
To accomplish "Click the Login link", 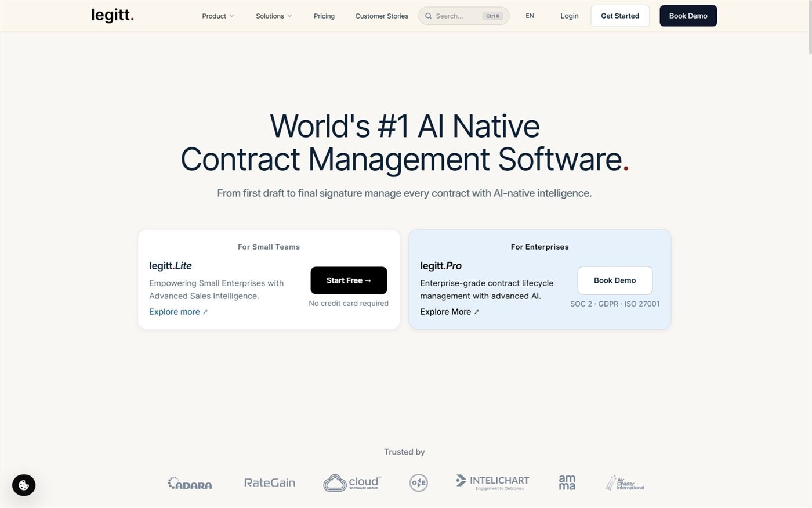I will [x=570, y=16].
